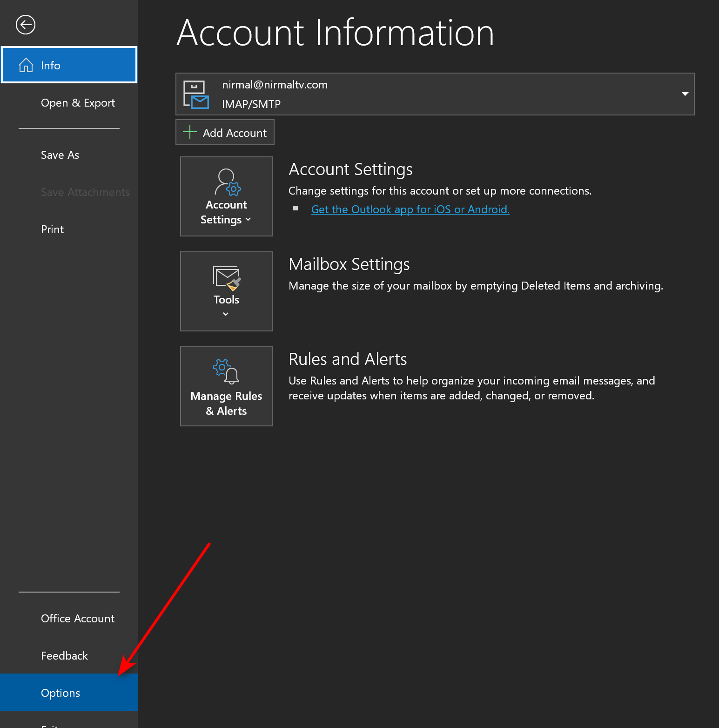Click the mailbox account icon next to nirmal@nirmaltv.com
719x728 pixels.
pos(196,94)
